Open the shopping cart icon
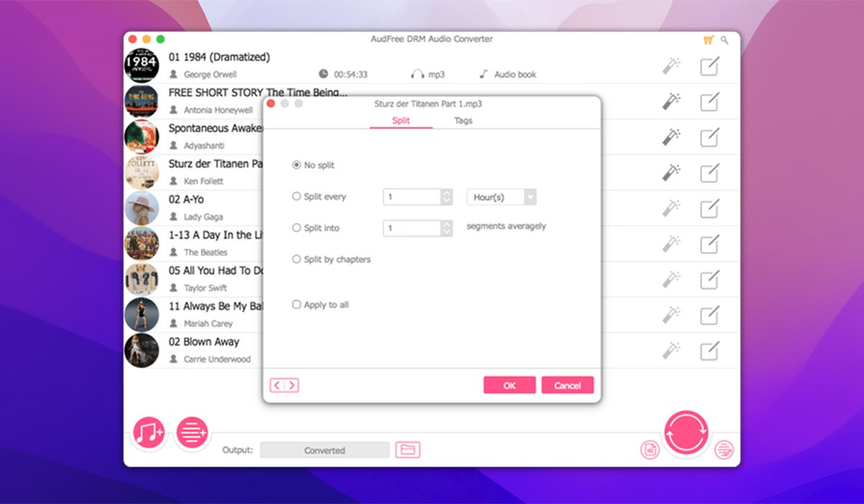The image size is (864, 504). [708, 40]
